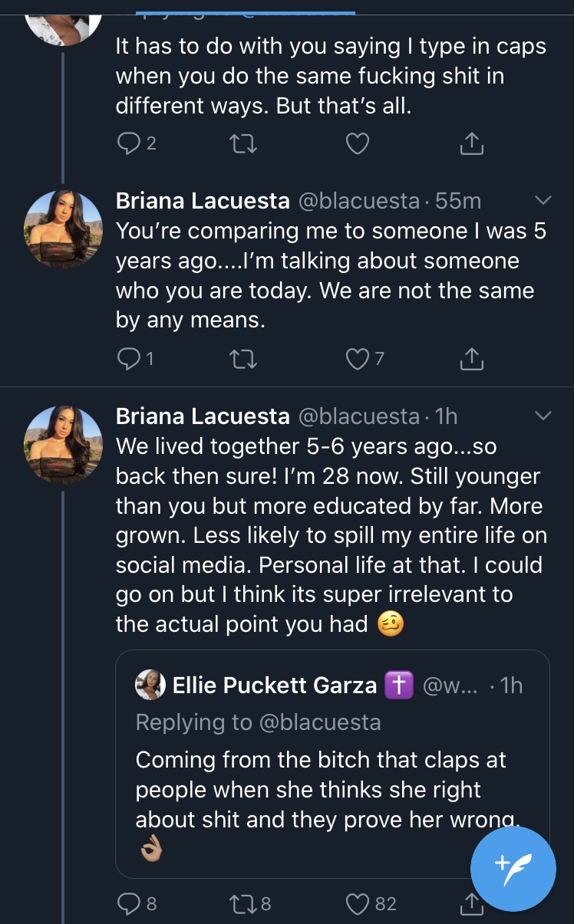Open Briana's profile picture on 1h tweet
574x924 pixels.
pyautogui.click(x=64, y=444)
